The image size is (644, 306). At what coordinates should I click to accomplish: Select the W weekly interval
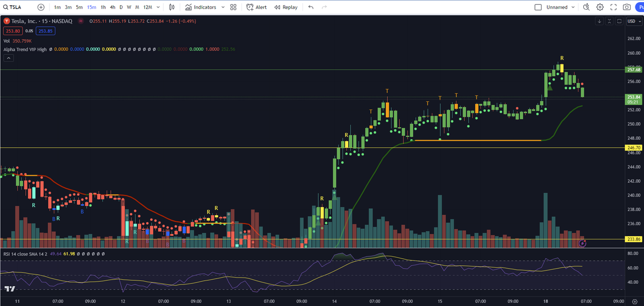129,8
